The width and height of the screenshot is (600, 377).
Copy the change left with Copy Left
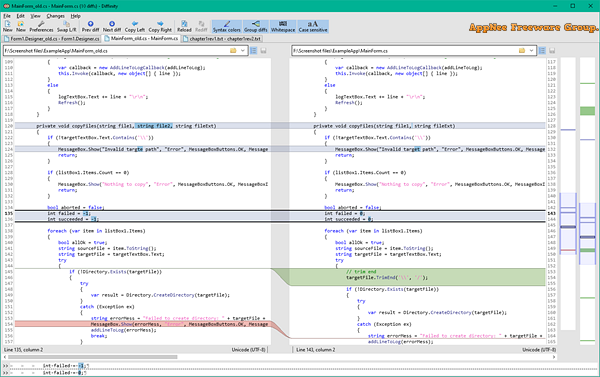point(135,26)
